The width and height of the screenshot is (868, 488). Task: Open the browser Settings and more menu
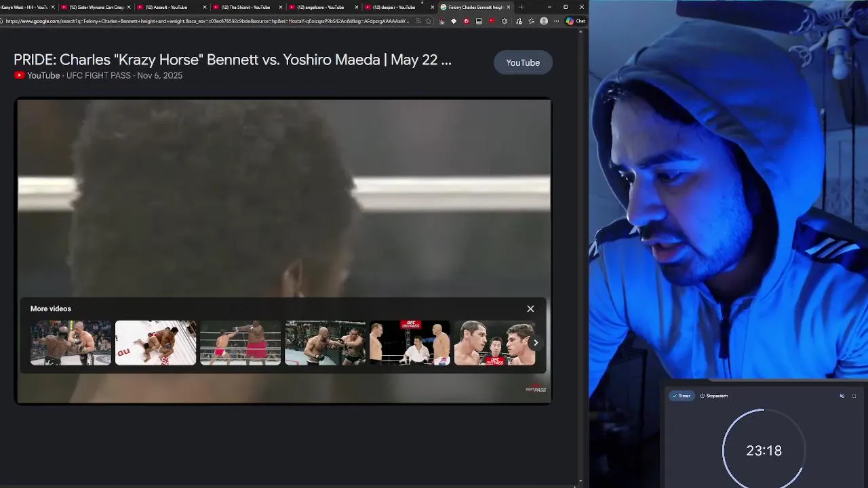tap(557, 21)
